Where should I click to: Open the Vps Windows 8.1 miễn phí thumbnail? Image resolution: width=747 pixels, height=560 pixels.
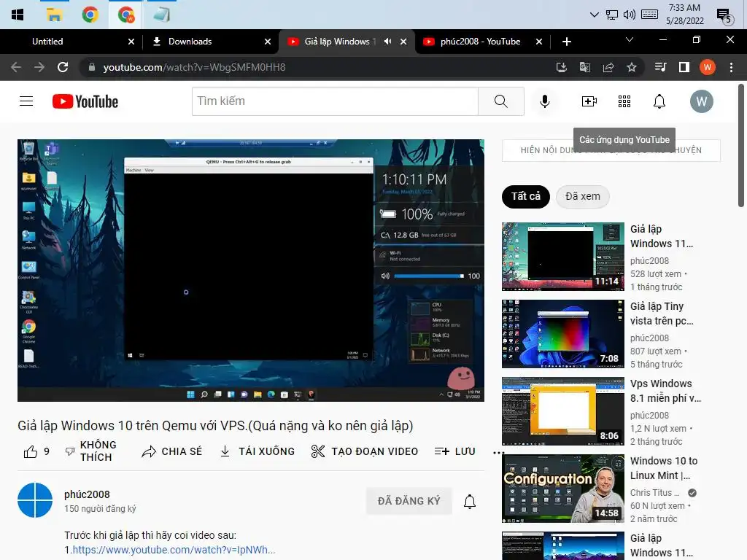coord(562,411)
